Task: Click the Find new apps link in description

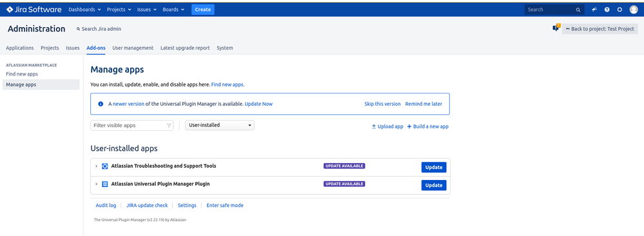Action: 228,84
